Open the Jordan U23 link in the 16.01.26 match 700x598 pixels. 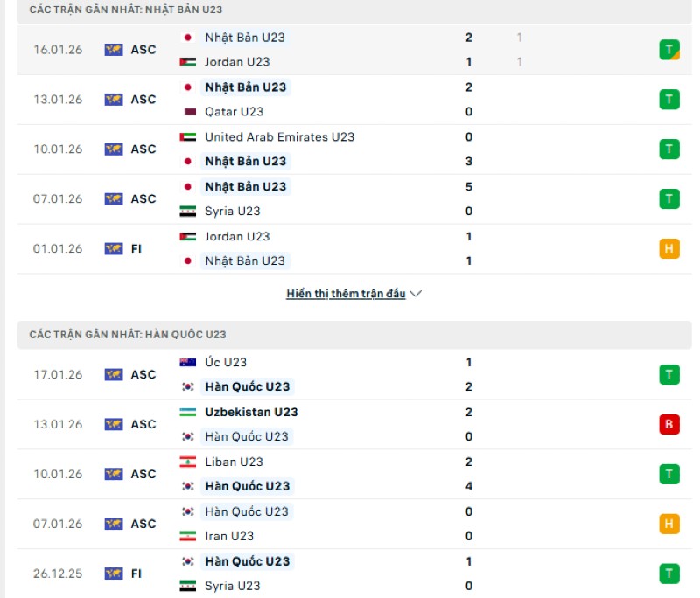coord(237,62)
